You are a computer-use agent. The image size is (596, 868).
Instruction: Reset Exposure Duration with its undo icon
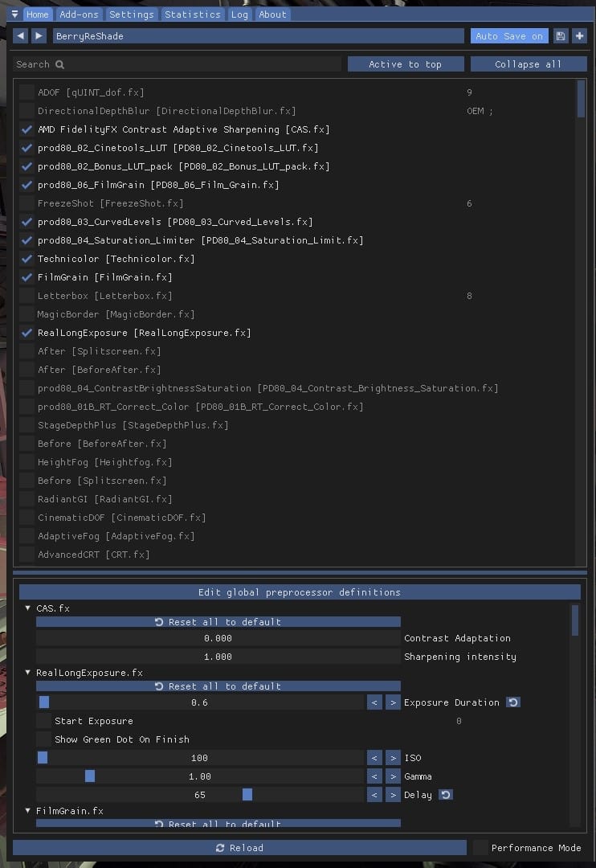pyautogui.click(x=513, y=702)
